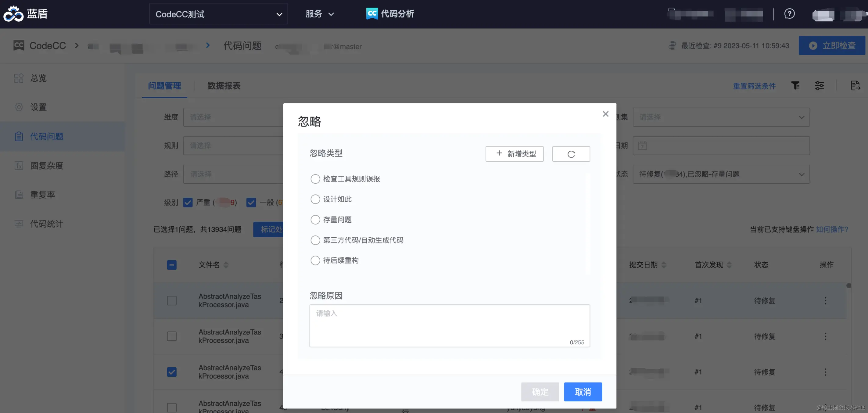Click the export report icon
This screenshot has width=868, height=413.
click(855, 86)
